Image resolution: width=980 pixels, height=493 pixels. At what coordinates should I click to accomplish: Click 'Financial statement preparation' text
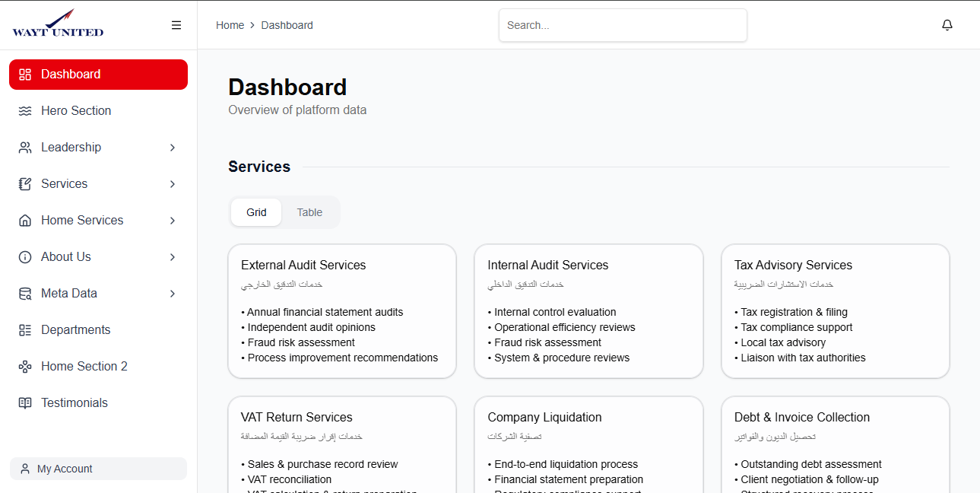click(x=569, y=479)
